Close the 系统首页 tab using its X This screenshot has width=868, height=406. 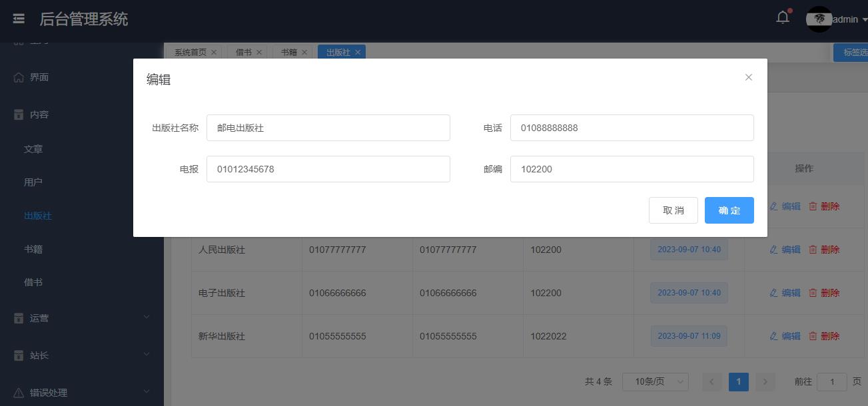click(214, 52)
